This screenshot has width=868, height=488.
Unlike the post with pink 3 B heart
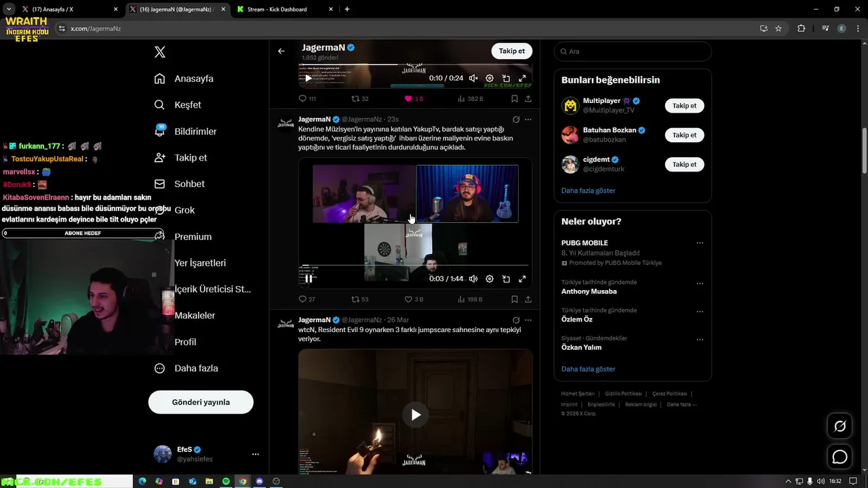(x=414, y=98)
